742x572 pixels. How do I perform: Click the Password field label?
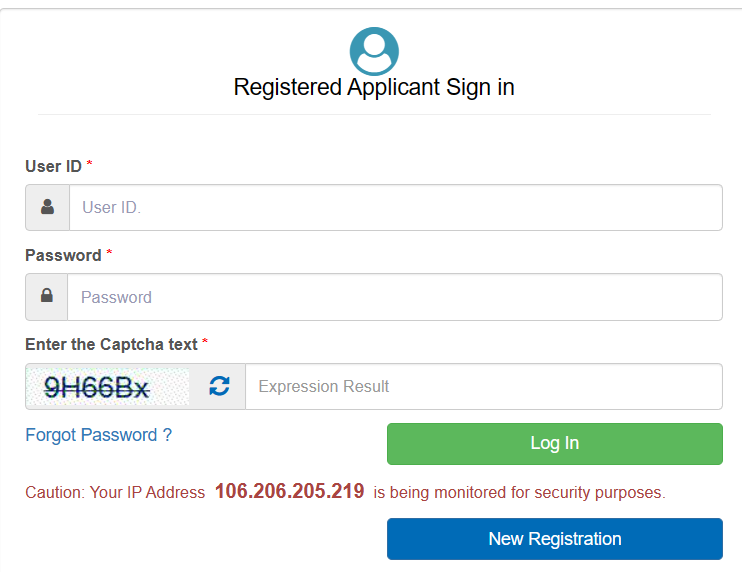(x=63, y=255)
